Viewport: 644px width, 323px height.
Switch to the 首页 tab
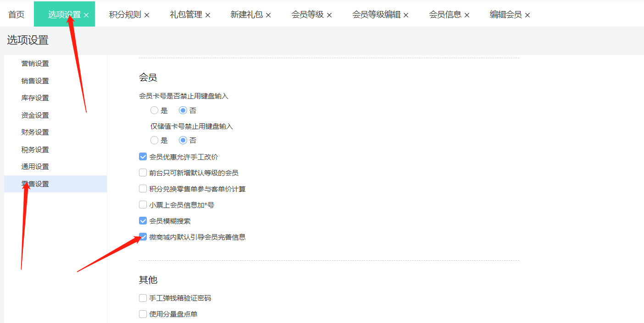pos(16,14)
